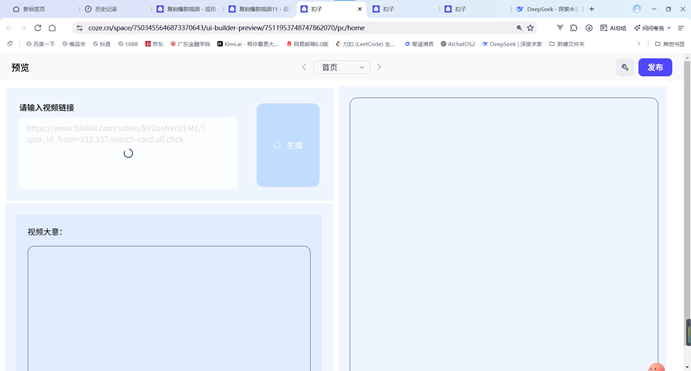
Task: Switch to the DeepSeek tab
Action: [x=547, y=9]
